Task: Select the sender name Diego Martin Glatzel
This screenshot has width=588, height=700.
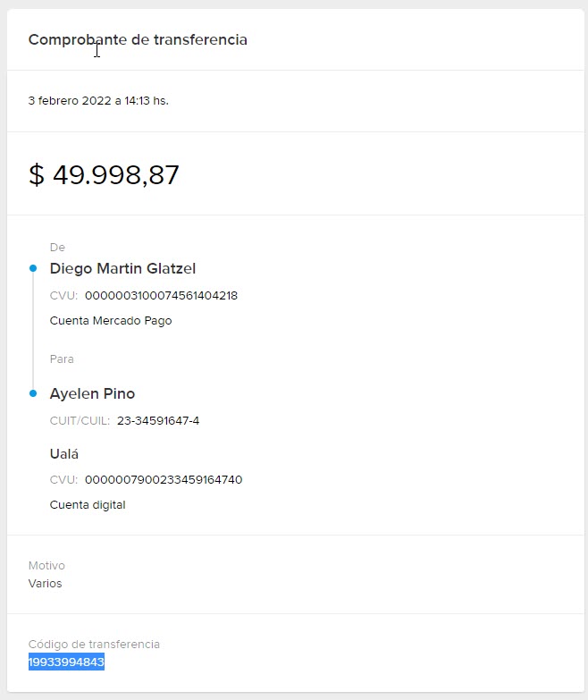Action: [x=122, y=268]
